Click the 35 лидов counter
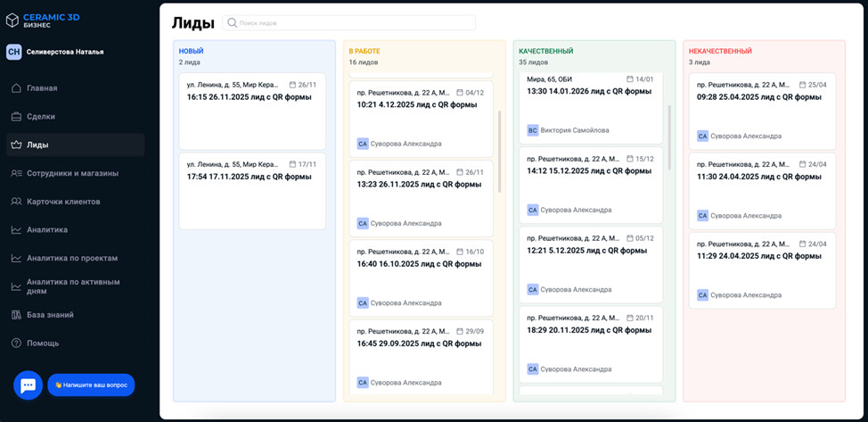868x422 pixels. pos(534,62)
